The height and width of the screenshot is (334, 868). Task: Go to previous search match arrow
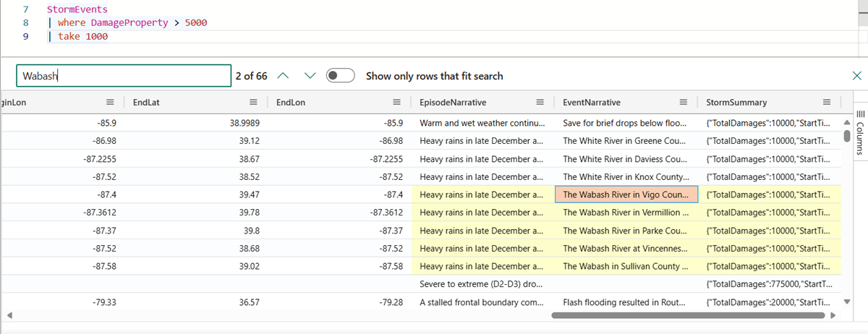pyautogui.click(x=283, y=76)
